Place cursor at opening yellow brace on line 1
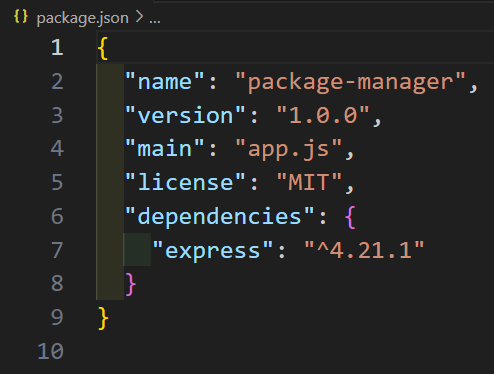Screen dimensions: 494x374 click(103, 49)
